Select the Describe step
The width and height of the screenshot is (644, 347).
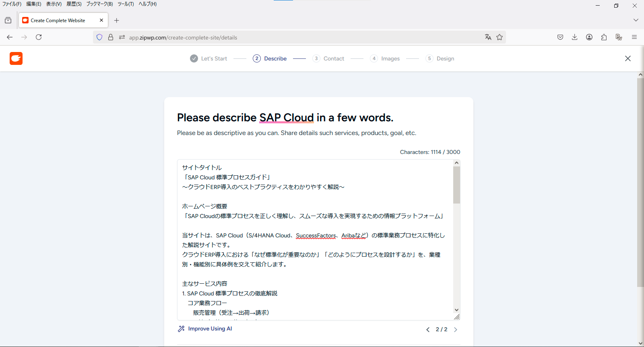pos(270,58)
